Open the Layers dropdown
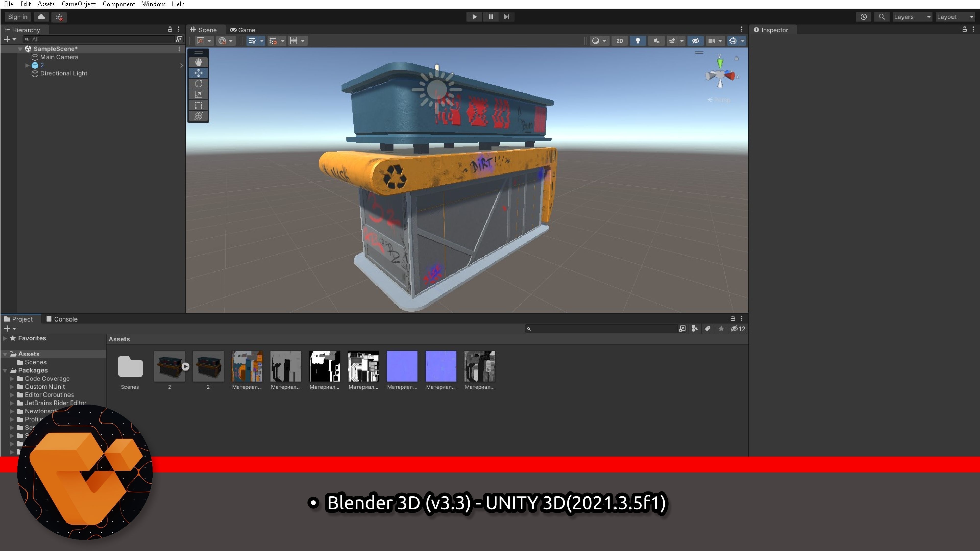 pyautogui.click(x=912, y=17)
